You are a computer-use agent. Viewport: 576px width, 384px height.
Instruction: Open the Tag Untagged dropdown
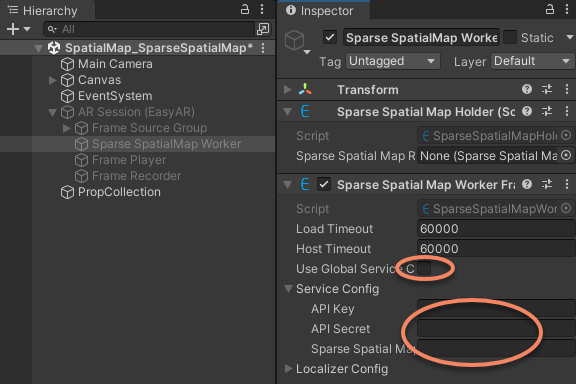pyautogui.click(x=393, y=61)
